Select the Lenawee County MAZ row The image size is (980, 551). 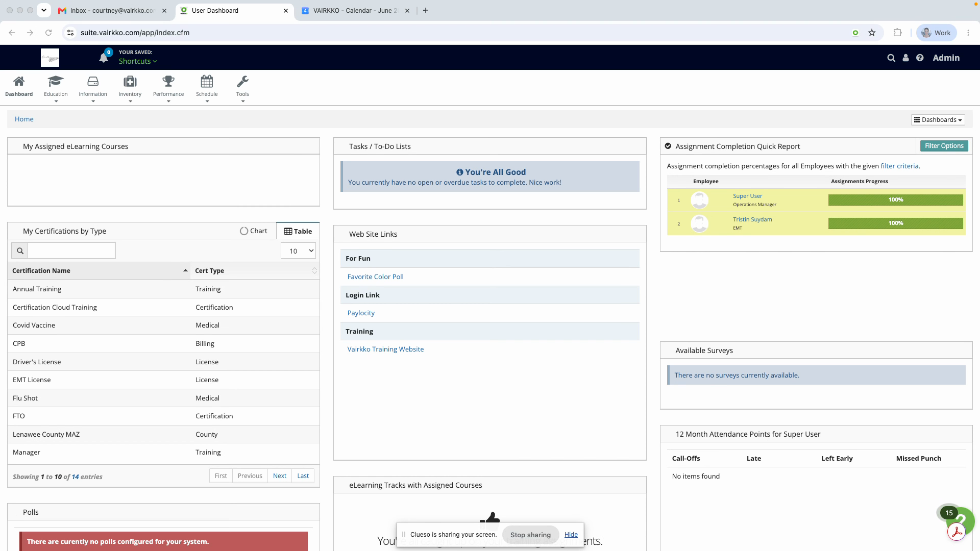pos(163,434)
